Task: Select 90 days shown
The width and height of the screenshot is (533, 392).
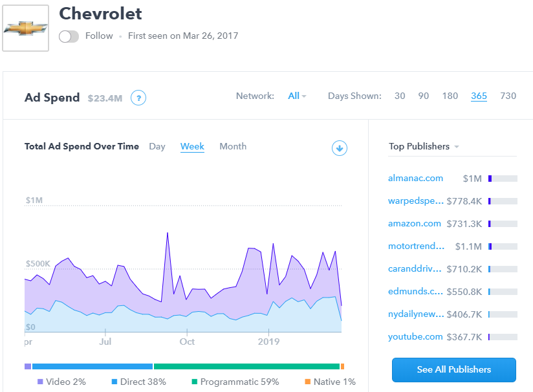Action: 423,96
